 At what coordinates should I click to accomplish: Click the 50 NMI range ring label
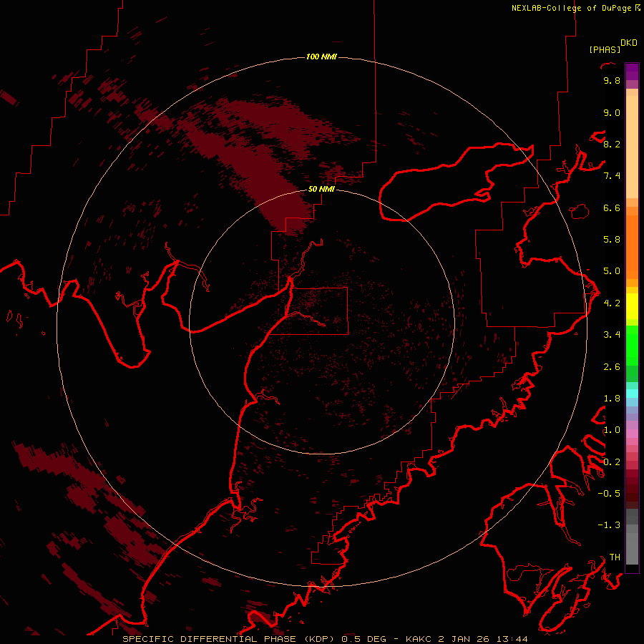321,189
